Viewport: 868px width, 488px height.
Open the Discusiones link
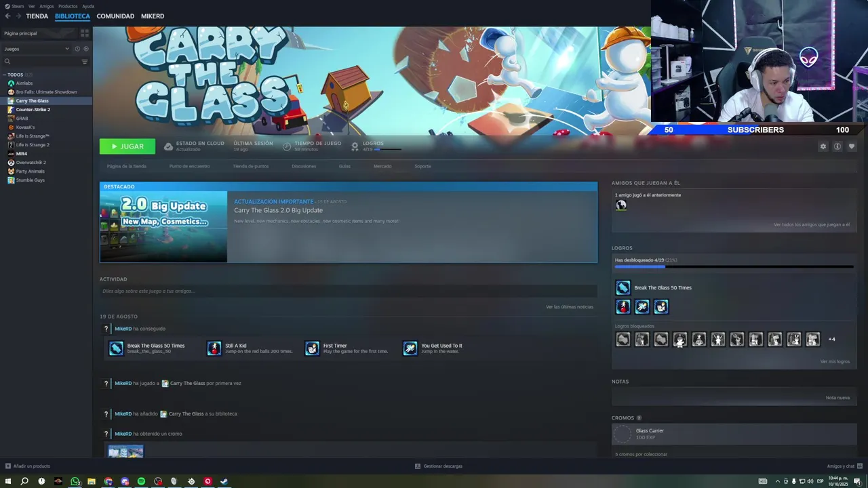[x=304, y=166]
